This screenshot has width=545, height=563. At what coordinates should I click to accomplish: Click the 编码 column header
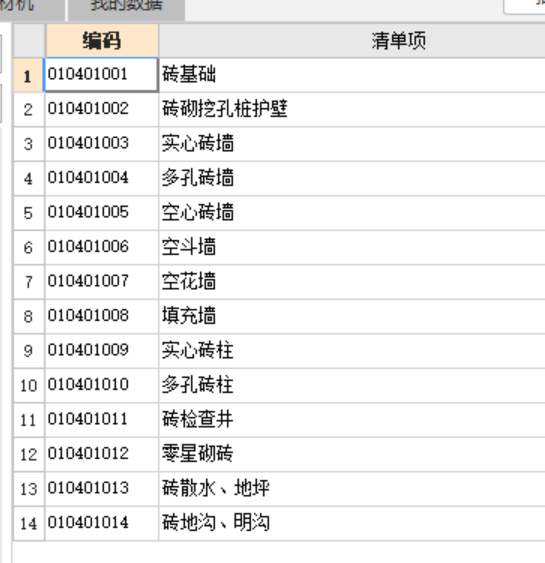pos(102,40)
